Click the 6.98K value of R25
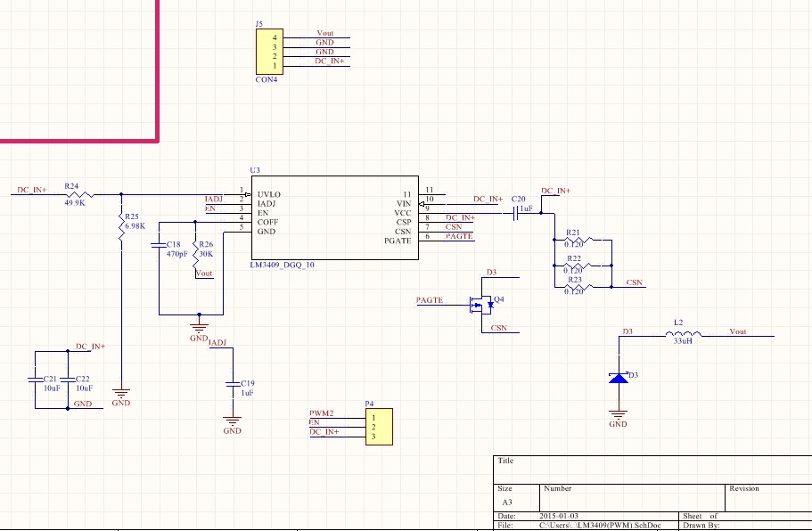This screenshot has height=531, width=812. click(135, 226)
